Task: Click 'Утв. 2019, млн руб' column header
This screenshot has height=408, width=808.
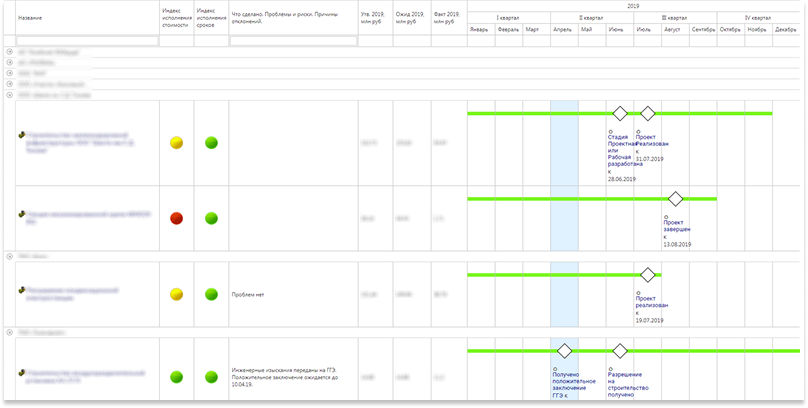Action: pos(375,16)
